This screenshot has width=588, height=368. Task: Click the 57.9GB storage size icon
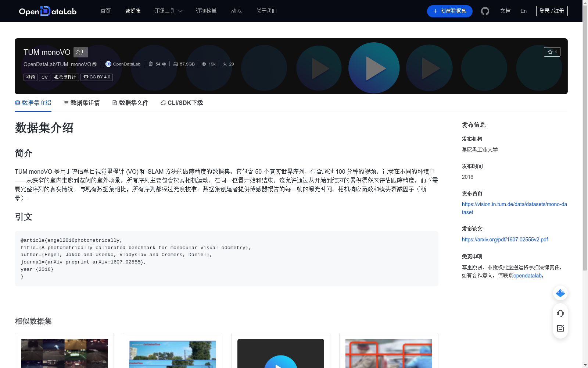coord(176,64)
